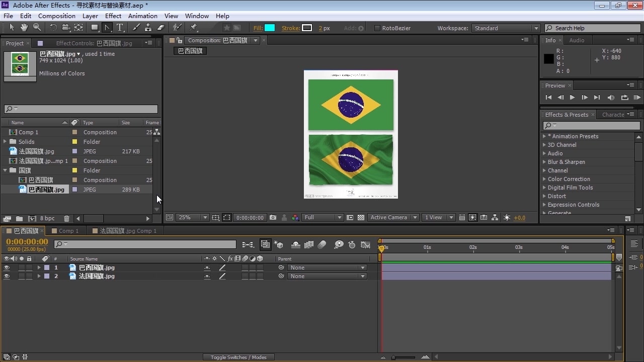
Task: Click Toggle Switches / Modes button
Action: tap(238, 357)
